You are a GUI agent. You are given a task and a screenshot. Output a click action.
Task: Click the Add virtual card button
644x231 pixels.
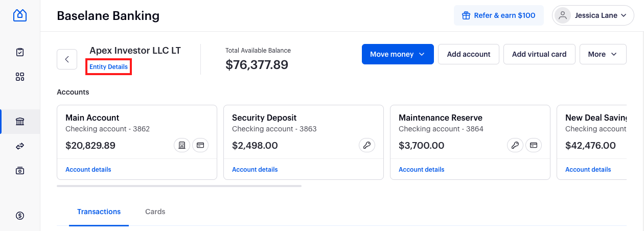click(539, 54)
